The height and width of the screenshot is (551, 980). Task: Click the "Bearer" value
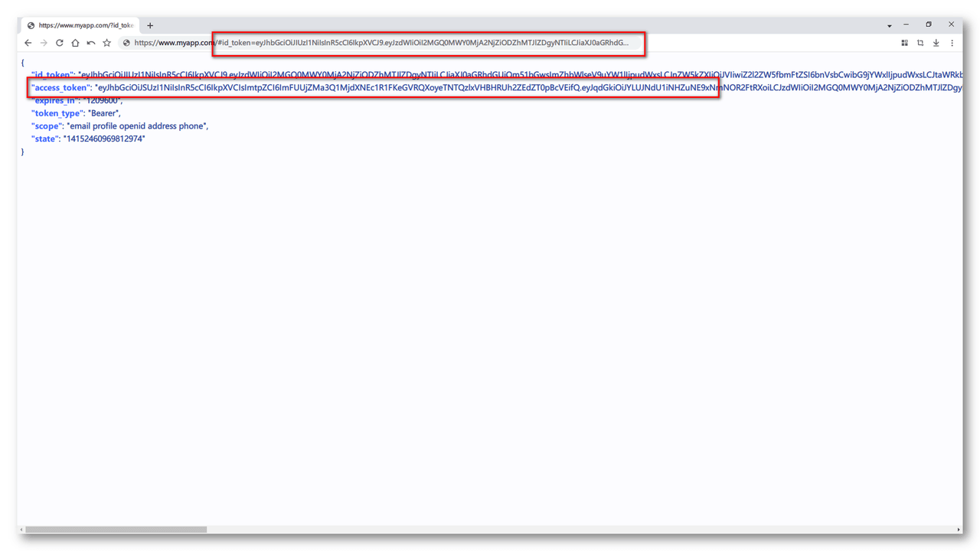click(x=103, y=113)
